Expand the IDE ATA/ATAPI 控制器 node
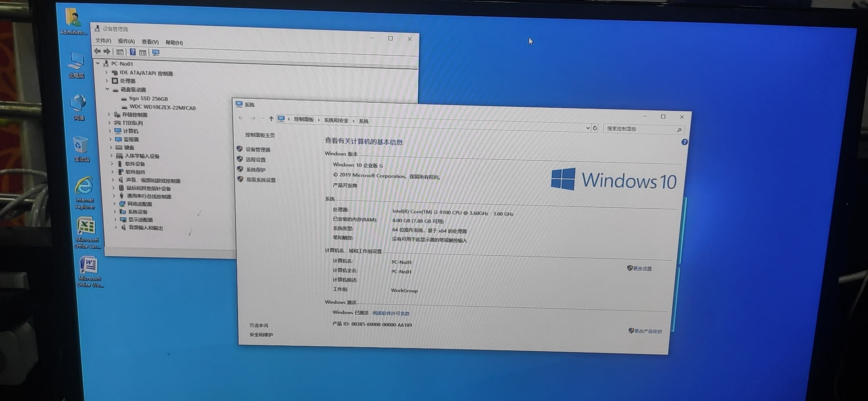Viewport: 868px width, 401px height. (x=107, y=72)
